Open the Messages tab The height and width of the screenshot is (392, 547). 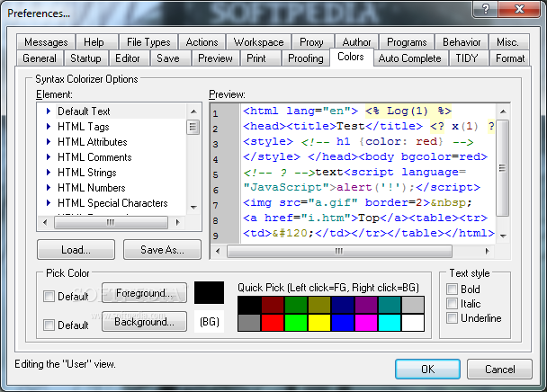(x=46, y=42)
